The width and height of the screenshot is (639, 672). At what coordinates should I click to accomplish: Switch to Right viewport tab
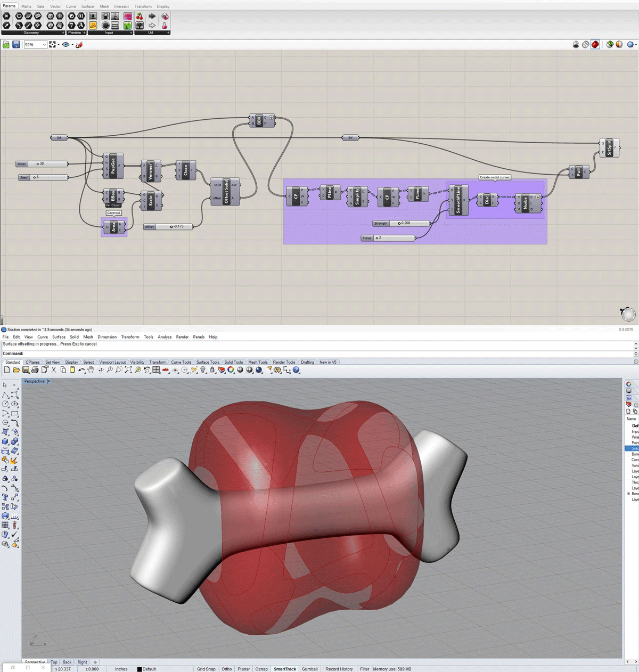coord(82,662)
